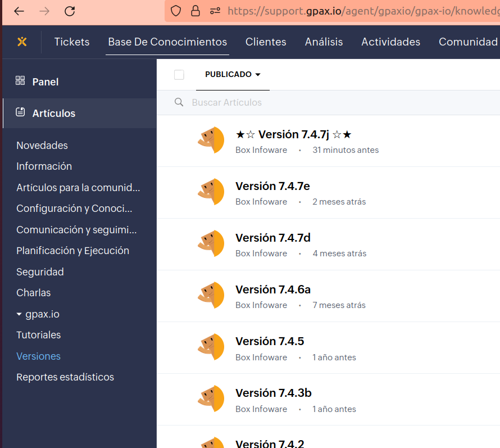Click the browser back arrow
Screen dimensions: 500x448
tap(19, 11)
